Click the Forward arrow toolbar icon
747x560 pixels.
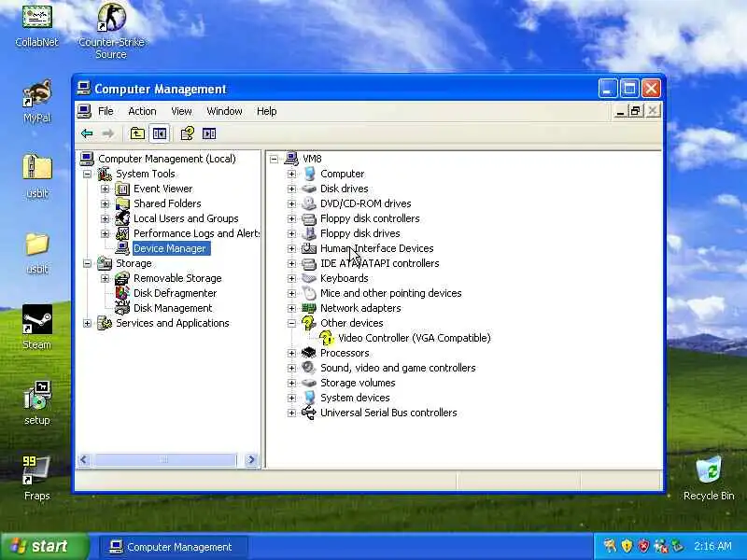(x=108, y=133)
